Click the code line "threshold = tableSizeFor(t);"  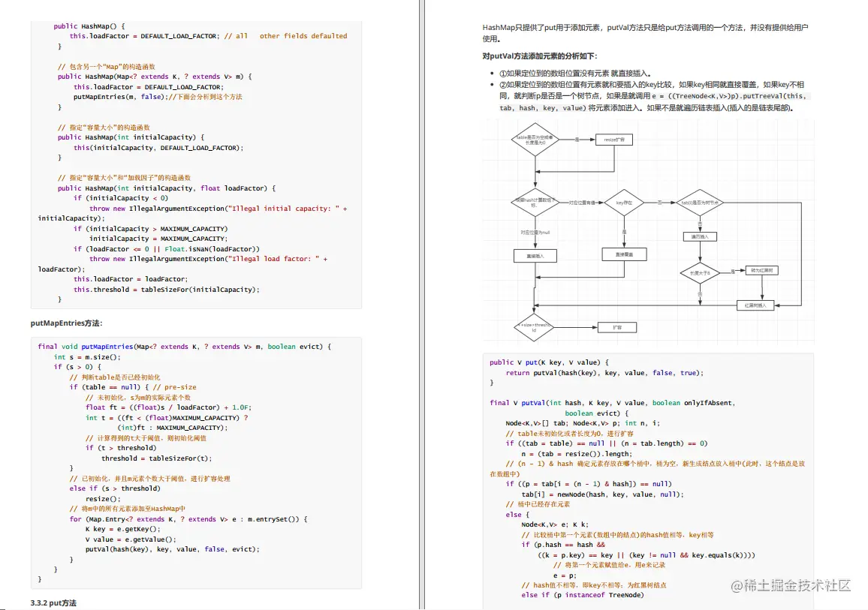[157, 458]
